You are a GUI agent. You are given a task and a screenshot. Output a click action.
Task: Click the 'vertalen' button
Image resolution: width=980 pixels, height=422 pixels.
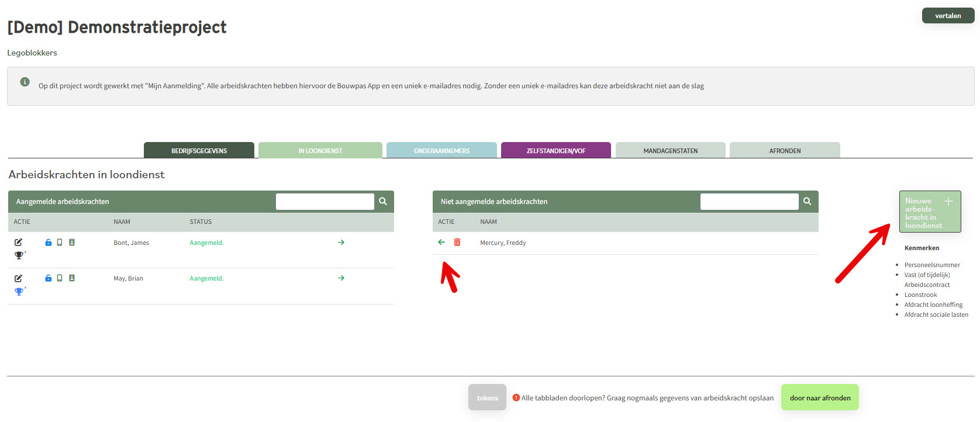(x=948, y=16)
